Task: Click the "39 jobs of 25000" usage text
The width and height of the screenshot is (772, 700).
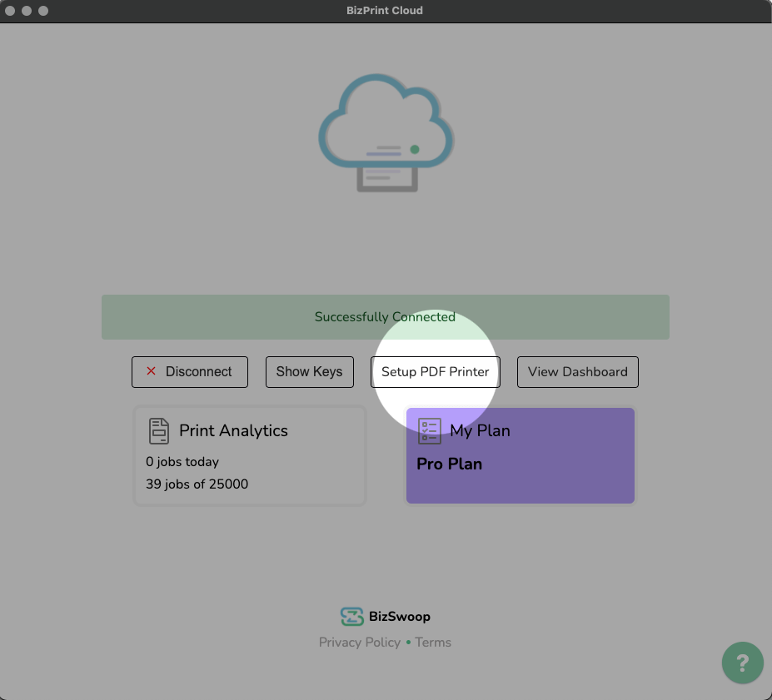Action: click(x=197, y=484)
